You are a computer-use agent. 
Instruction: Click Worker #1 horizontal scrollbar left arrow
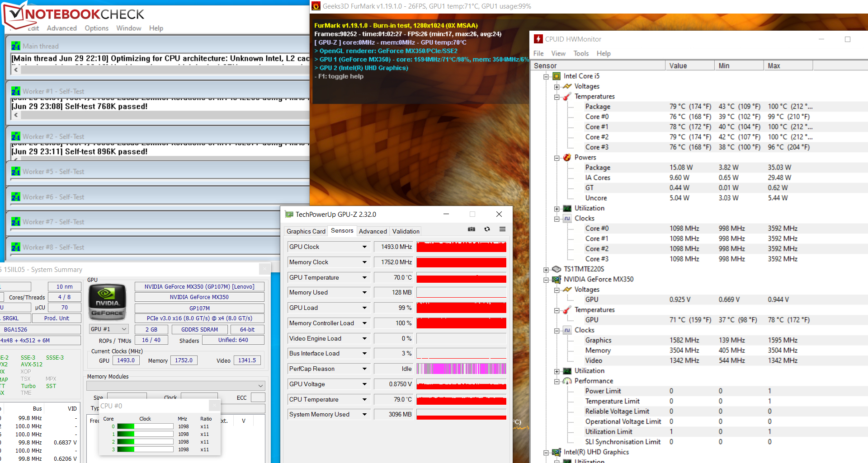tap(16, 115)
